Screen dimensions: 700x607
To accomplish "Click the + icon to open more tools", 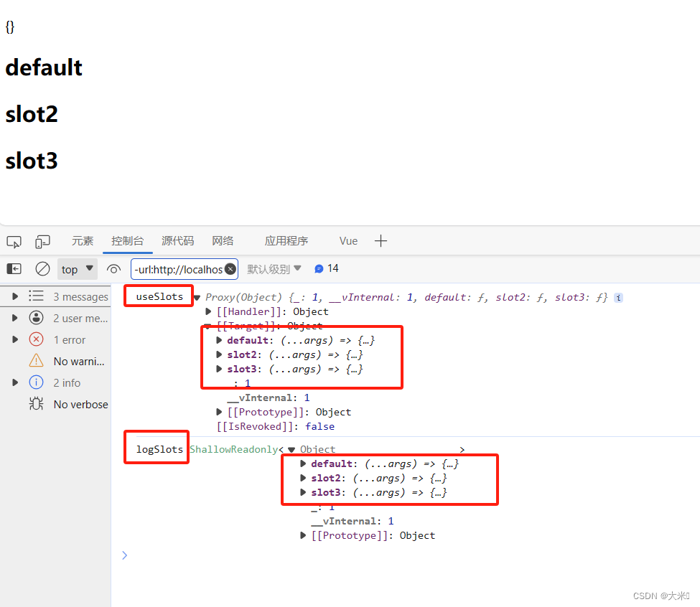I will [381, 241].
